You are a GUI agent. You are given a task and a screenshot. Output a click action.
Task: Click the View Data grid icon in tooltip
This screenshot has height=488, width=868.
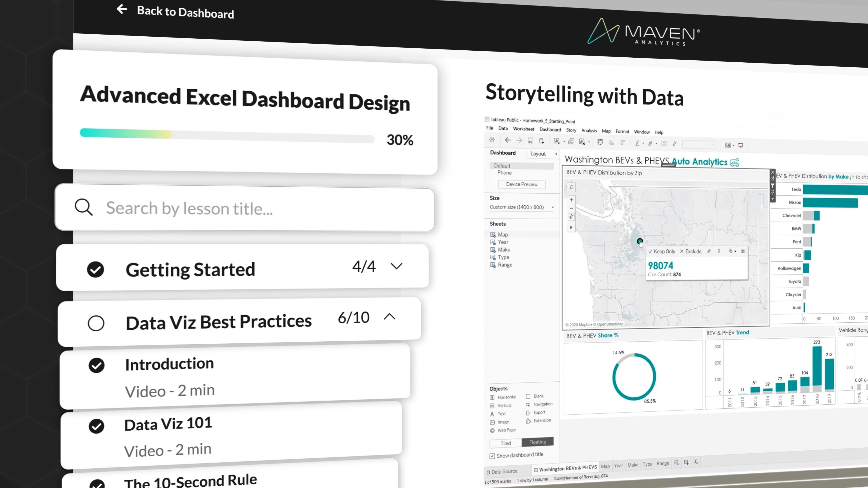click(743, 251)
